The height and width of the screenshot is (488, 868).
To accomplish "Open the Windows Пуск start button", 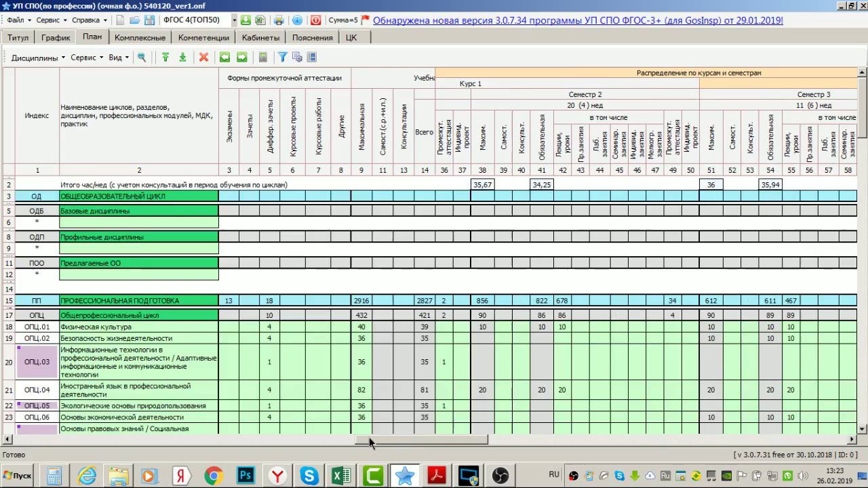I will pos(18,476).
